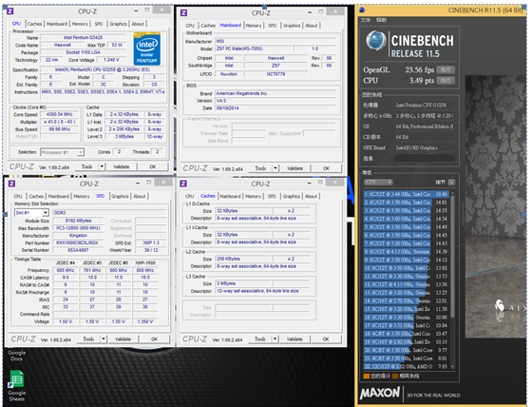Click the L3 Cache size 3 MBytes field
The width and height of the screenshot is (532, 407).
[243, 283]
